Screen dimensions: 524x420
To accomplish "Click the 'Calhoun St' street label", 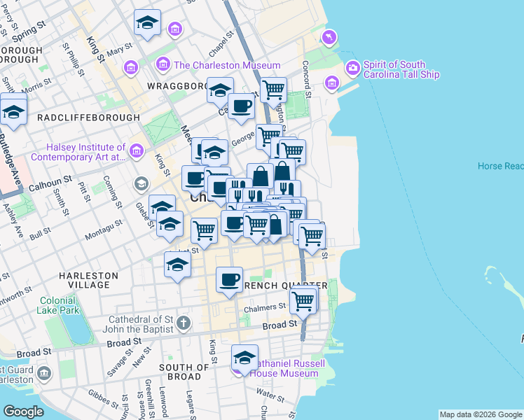I will pyautogui.click(x=50, y=183).
